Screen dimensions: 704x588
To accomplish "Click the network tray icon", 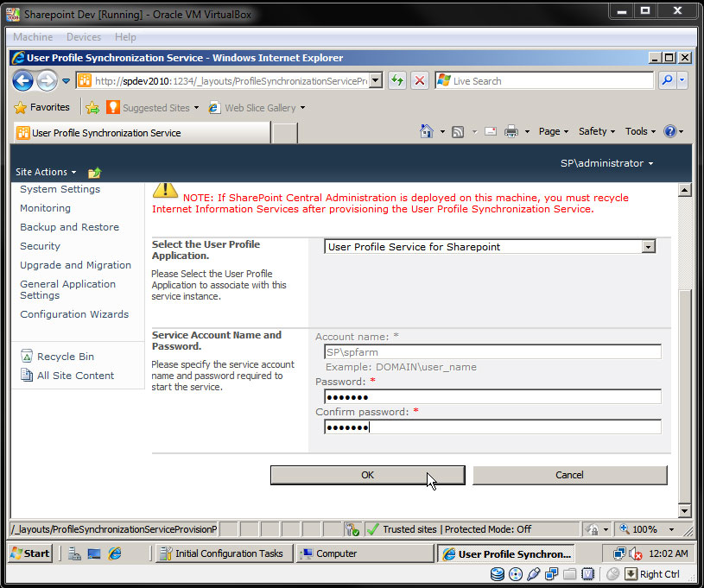I will pyautogui.click(x=619, y=553).
